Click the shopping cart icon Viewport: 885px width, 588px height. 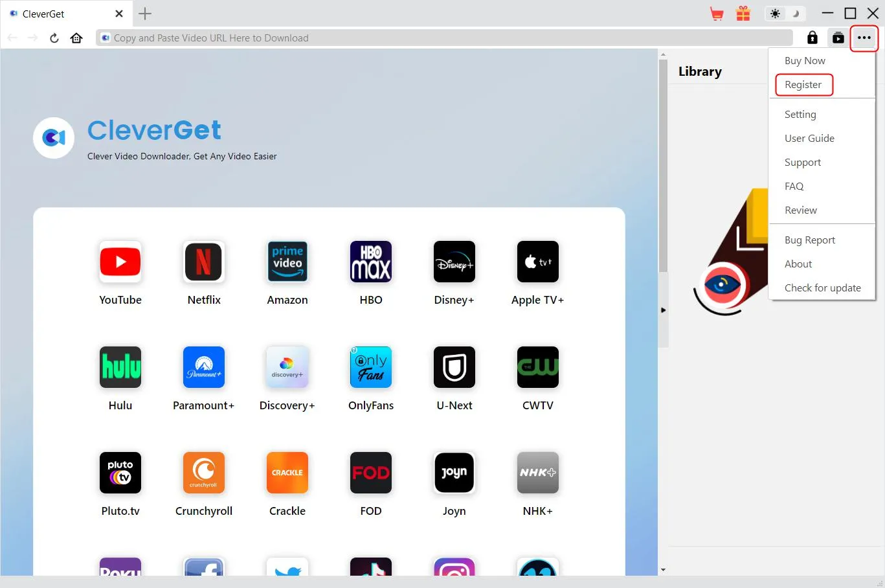717,14
